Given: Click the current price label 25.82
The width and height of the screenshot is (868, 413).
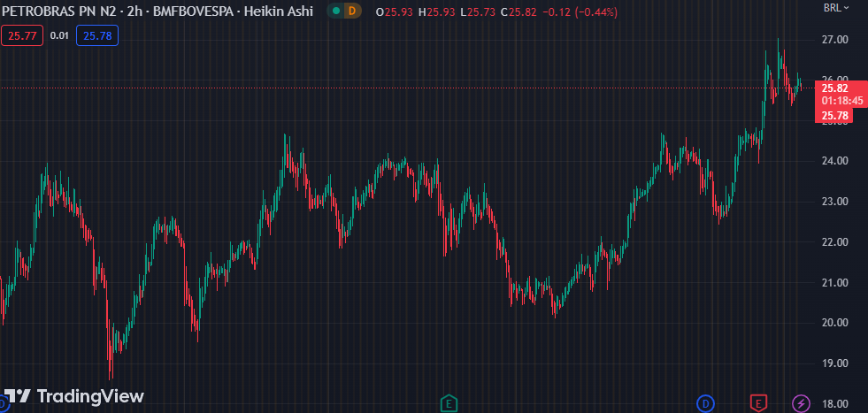Looking at the screenshot, I should click(x=834, y=88).
